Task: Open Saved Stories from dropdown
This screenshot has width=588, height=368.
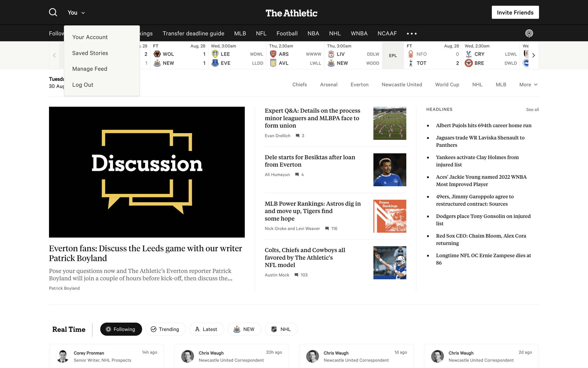Action: (x=90, y=53)
